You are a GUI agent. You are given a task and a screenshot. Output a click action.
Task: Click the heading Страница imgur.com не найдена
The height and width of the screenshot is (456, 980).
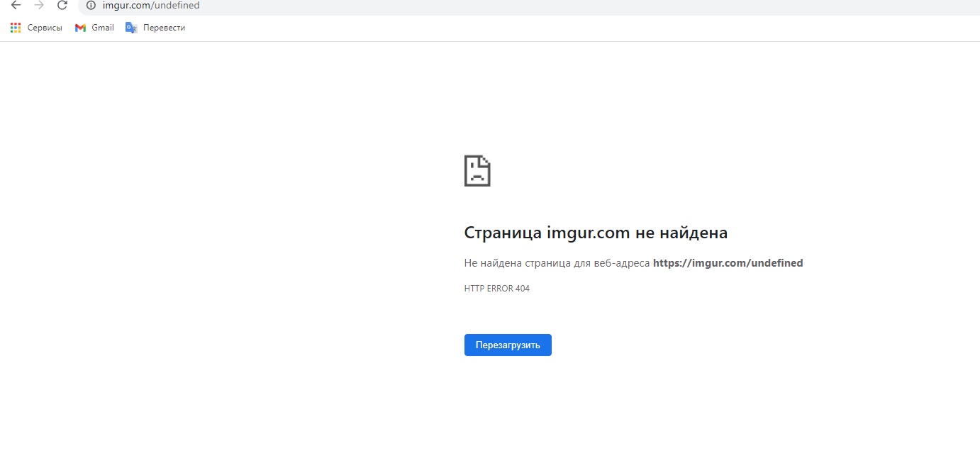tap(596, 233)
